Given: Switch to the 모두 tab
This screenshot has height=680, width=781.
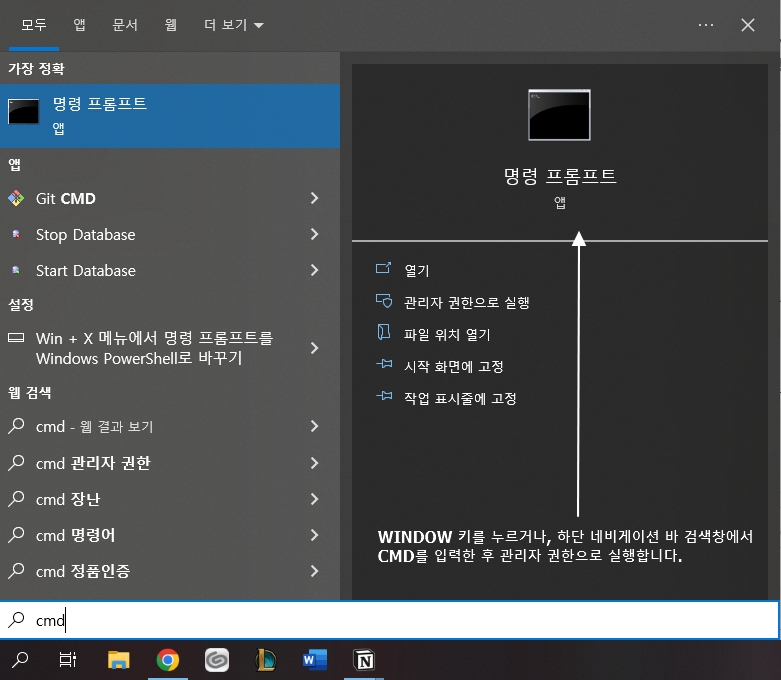Looking at the screenshot, I should coord(34,24).
